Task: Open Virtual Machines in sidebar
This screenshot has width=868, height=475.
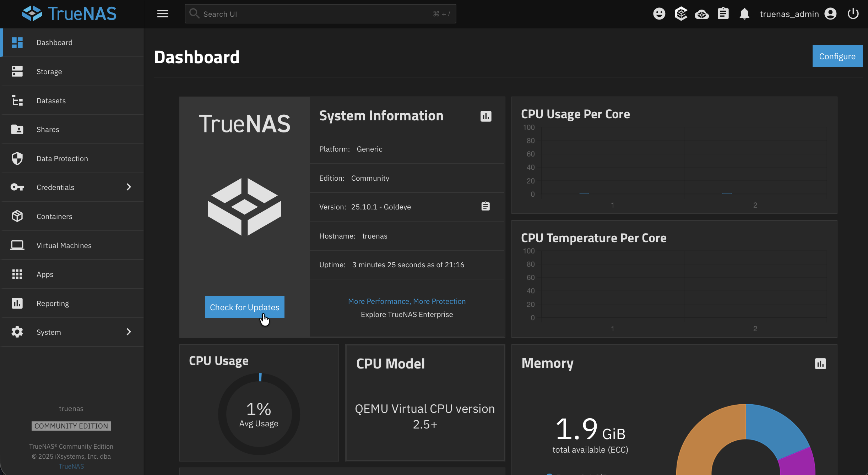Action: click(x=64, y=245)
